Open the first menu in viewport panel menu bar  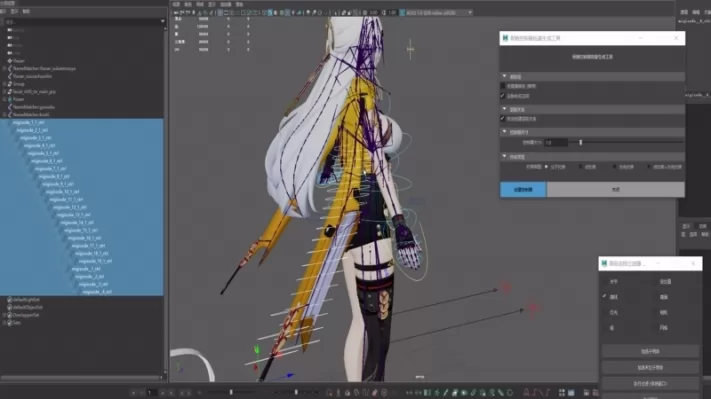pyautogui.click(x=176, y=5)
